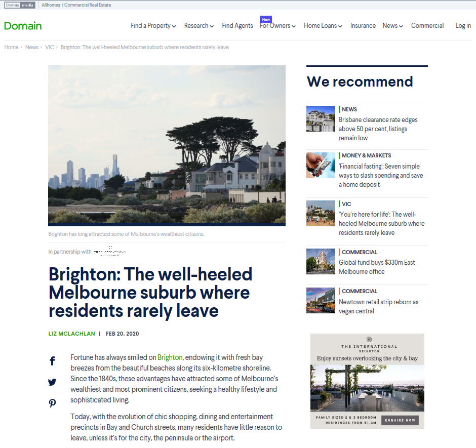This screenshot has width=476, height=448.
Task: Expand the Home Loans menu
Action: pos(323,26)
